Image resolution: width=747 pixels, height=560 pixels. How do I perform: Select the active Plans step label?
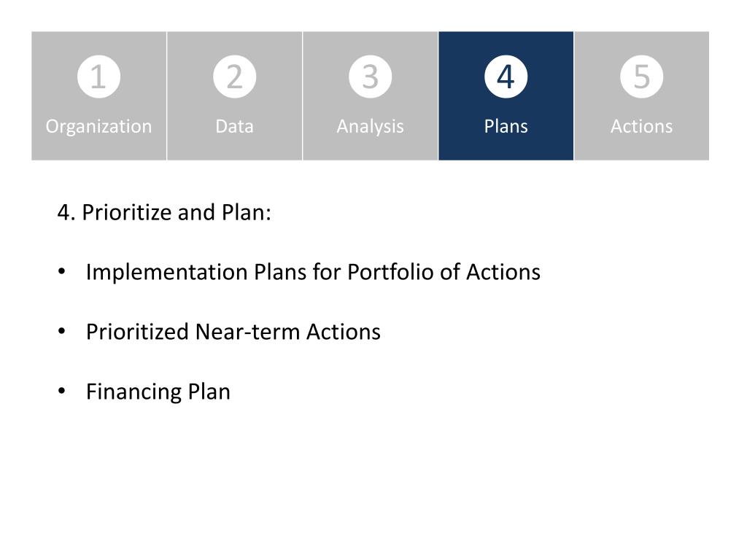506,126
